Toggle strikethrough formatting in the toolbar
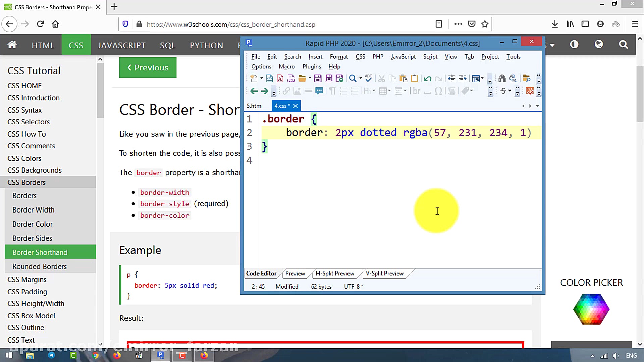Viewport: 644px width, 362px height. pos(503,90)
